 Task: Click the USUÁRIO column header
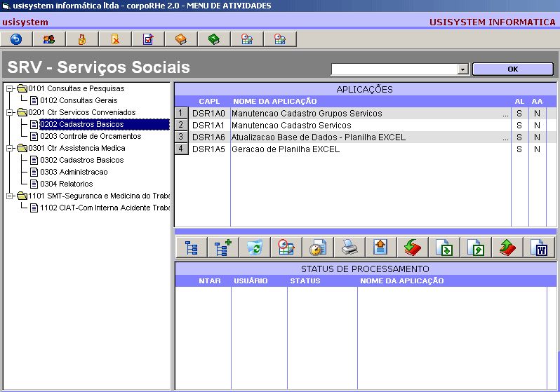(251, 281)
